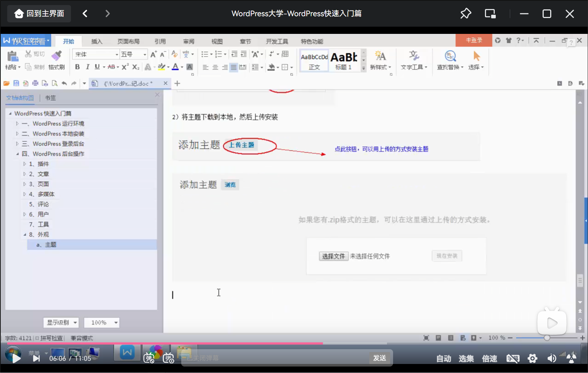Open the 100% zoom dropdown in outline panel

click(x=102, y=323)
